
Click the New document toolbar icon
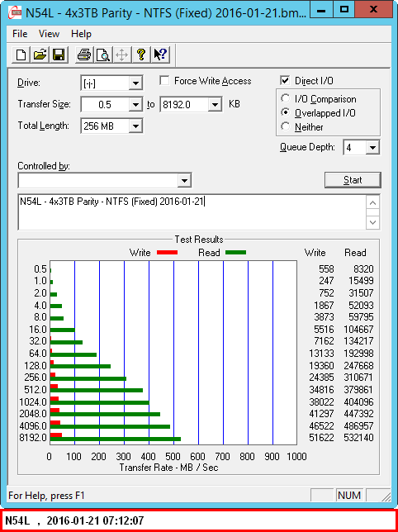click(x=21, y=55)
